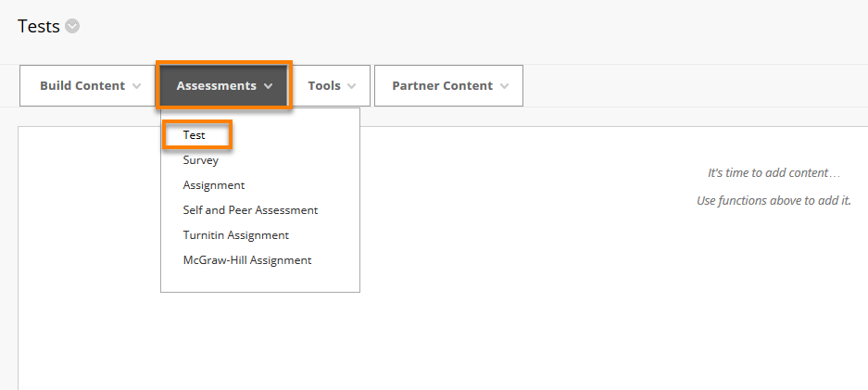Click the Tests page title text
868x390 pixels.
[x=39, y=26]
